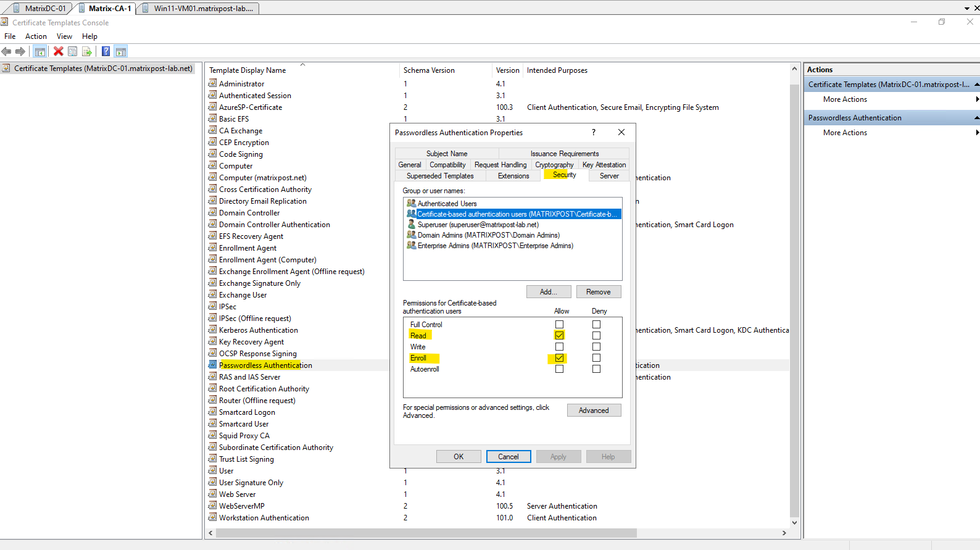
Task: Click the dialog's question mark help icon
Action: click(594, 132)
